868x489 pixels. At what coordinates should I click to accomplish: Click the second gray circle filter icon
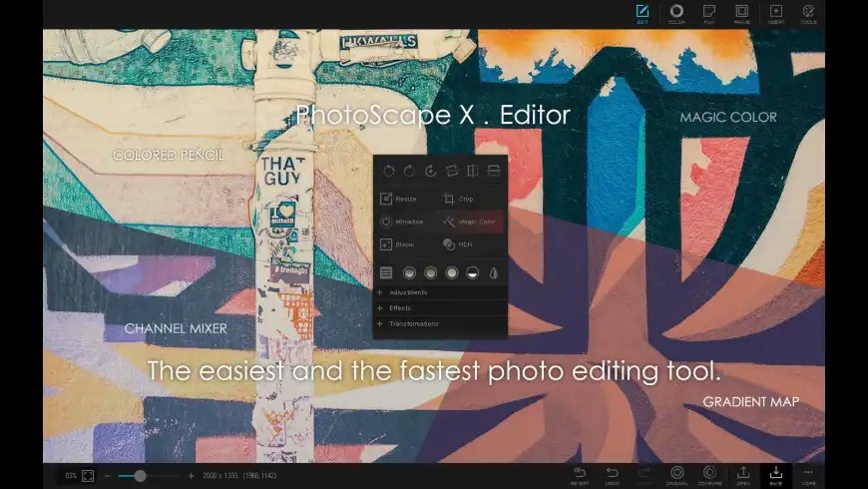point(430,272)
